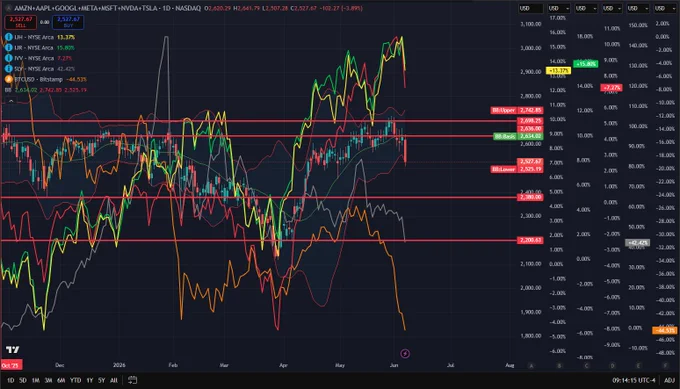This screenshot has width=680, height=389.
Task: Click the Oct '25 date label on time axis
Action: (x=11, y=365)
